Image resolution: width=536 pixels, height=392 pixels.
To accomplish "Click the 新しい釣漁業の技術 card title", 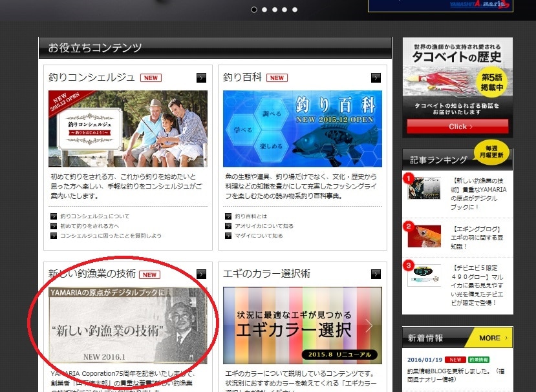I will [92, 274].
